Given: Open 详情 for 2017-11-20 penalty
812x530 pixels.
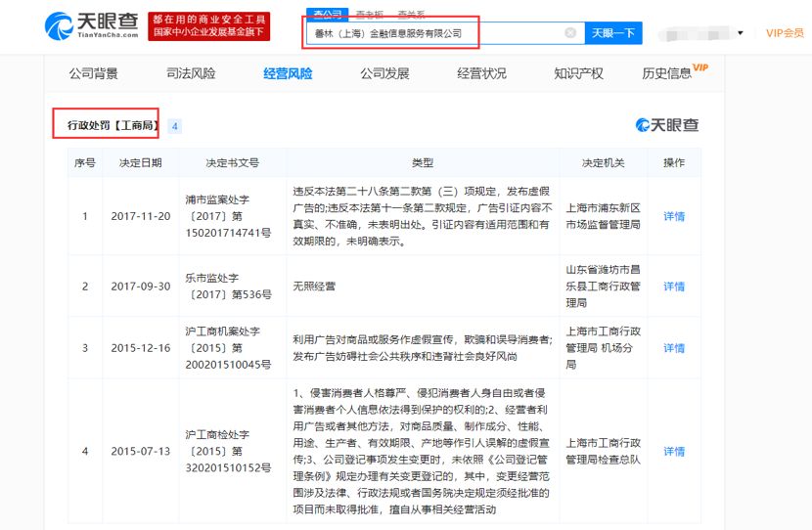Looking at the screenshot, I should (674, 216).
